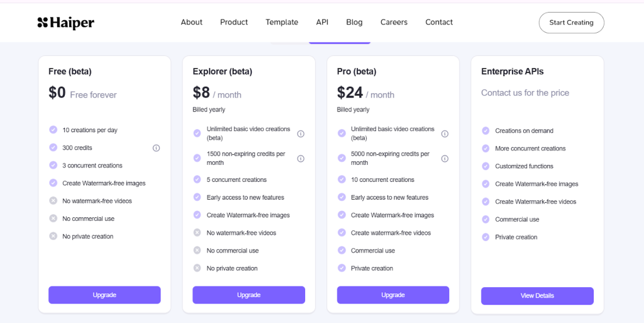This screenshot has width=644, height=323.
Task: Click info icon for 1500 non-expiring credits
Action: coord(301,159)
